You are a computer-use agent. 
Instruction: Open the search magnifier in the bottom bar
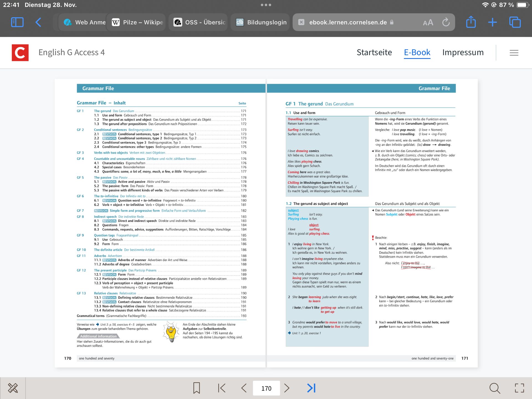(x=495, y=388)
